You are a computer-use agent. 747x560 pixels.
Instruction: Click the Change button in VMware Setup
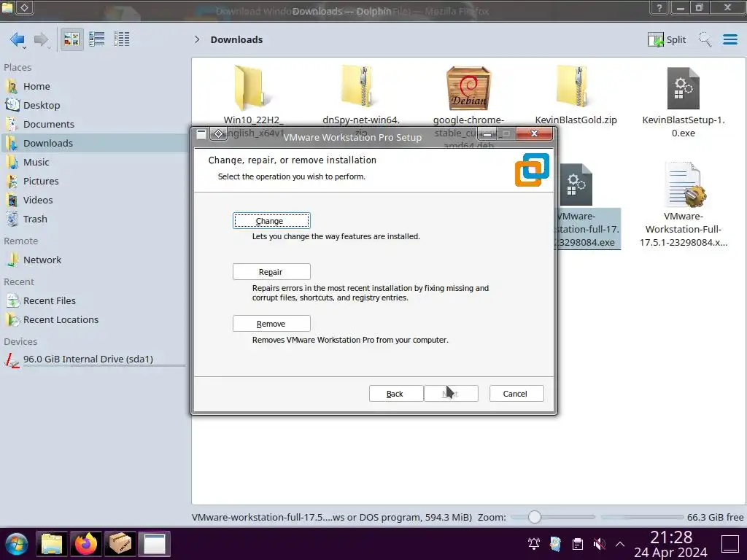point(271,221)
